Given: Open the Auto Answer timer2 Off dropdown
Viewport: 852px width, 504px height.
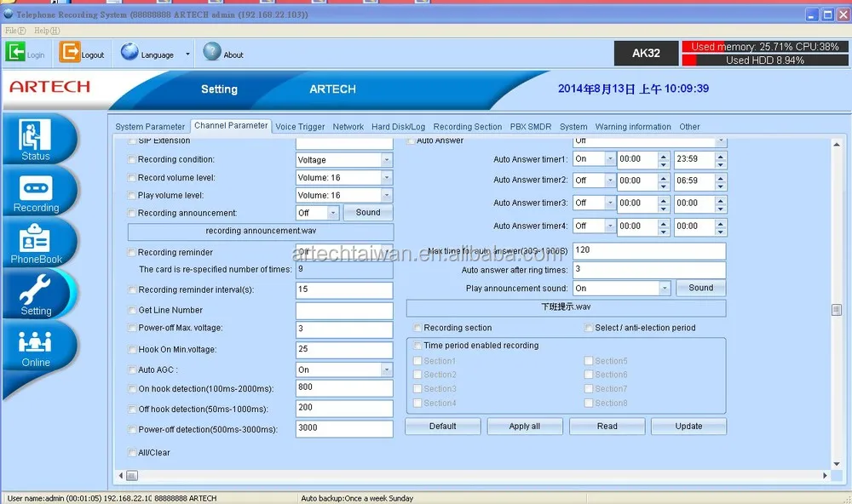Looking at the screenshot, I should coord(595,180).
